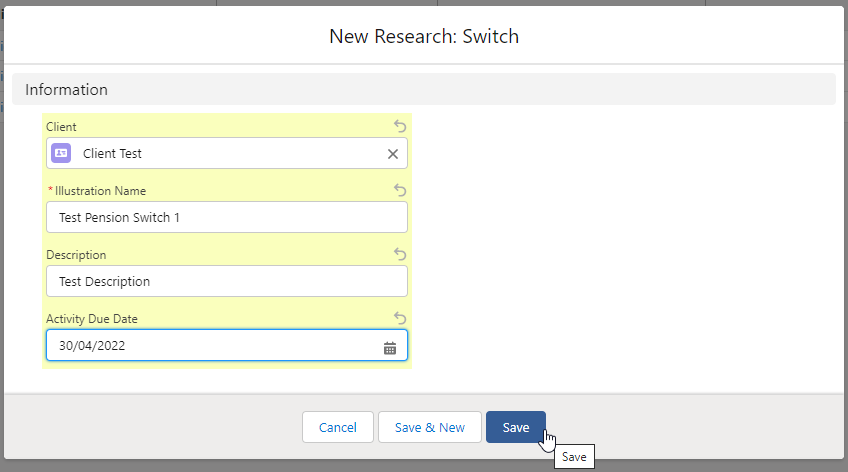848x472 pixels.
Task: Click the Description field label
Action: pyautogui.click(x=76, y=255)
